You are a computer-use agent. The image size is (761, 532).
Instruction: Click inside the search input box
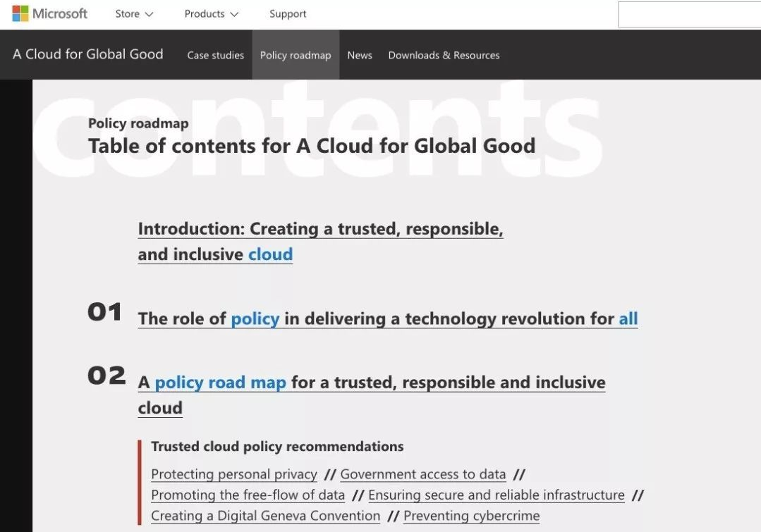pos(688,15)
